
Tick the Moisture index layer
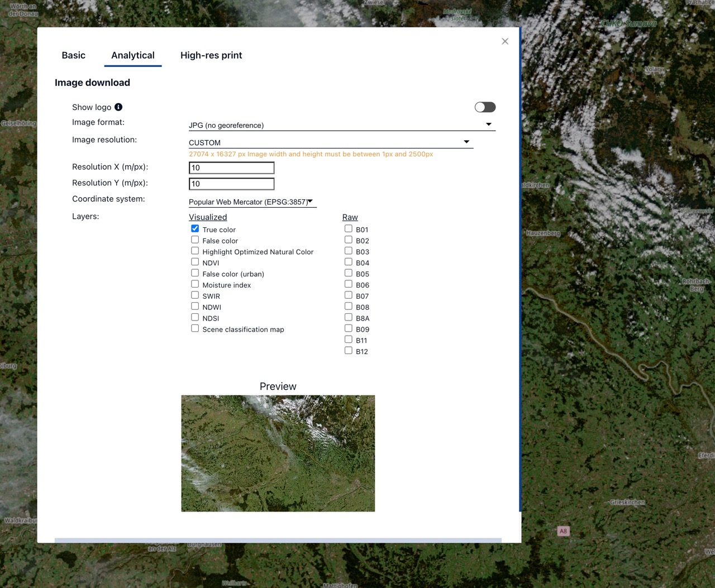(195, 284)
